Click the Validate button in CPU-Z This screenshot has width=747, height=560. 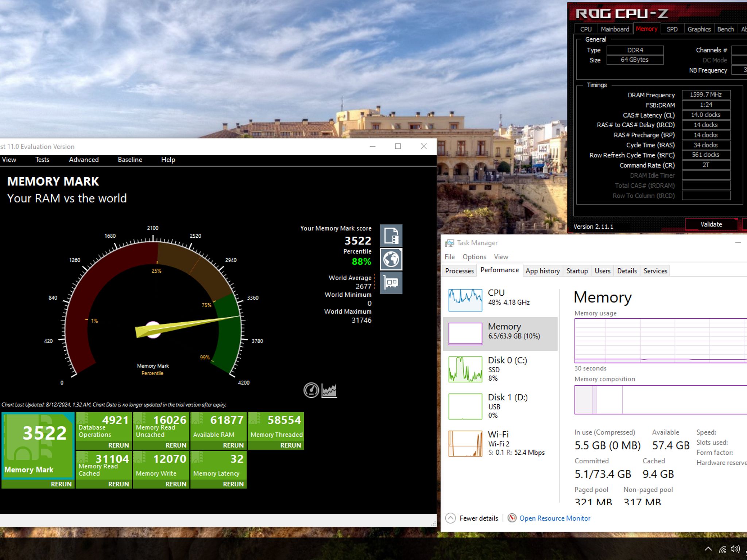(x=711, y=224)
